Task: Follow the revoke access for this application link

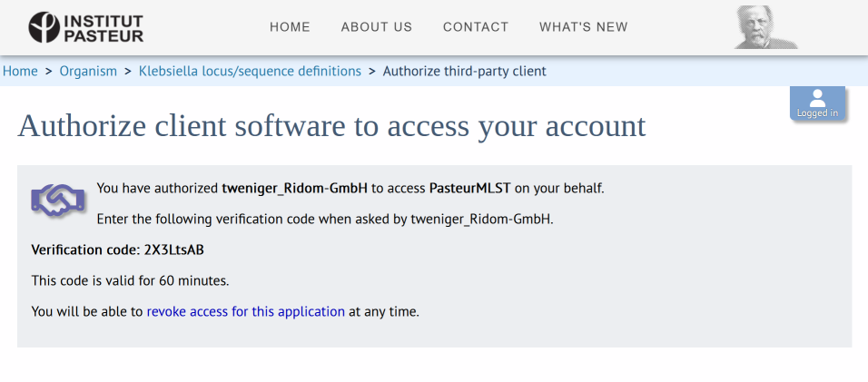Action: [x=245, y=311]
